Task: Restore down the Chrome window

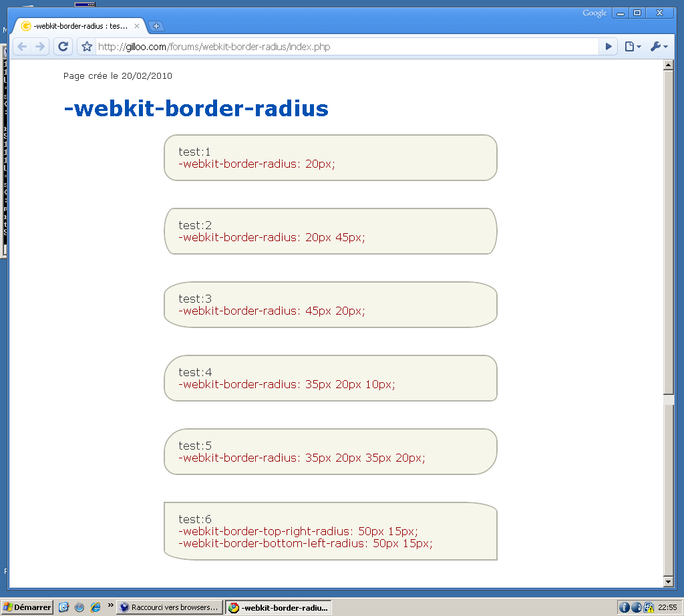Action: click(x=637, y=13)
